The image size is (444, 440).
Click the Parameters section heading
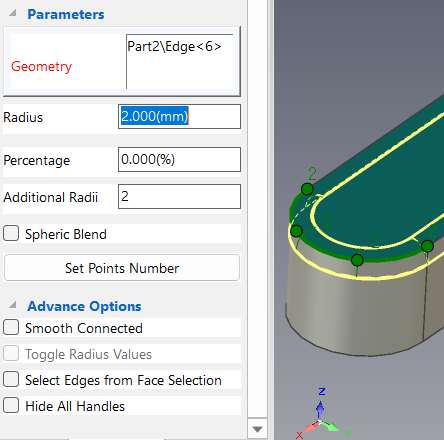coord(66,14)
